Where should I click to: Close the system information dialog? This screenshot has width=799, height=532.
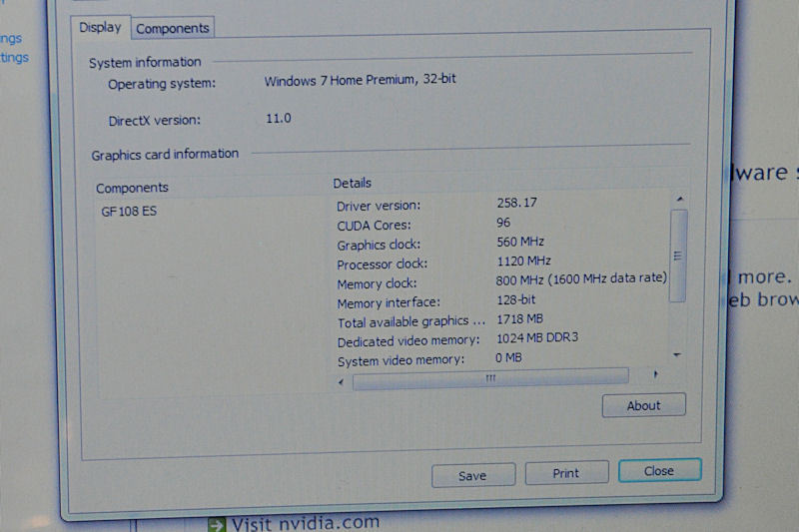click(659, 470)
